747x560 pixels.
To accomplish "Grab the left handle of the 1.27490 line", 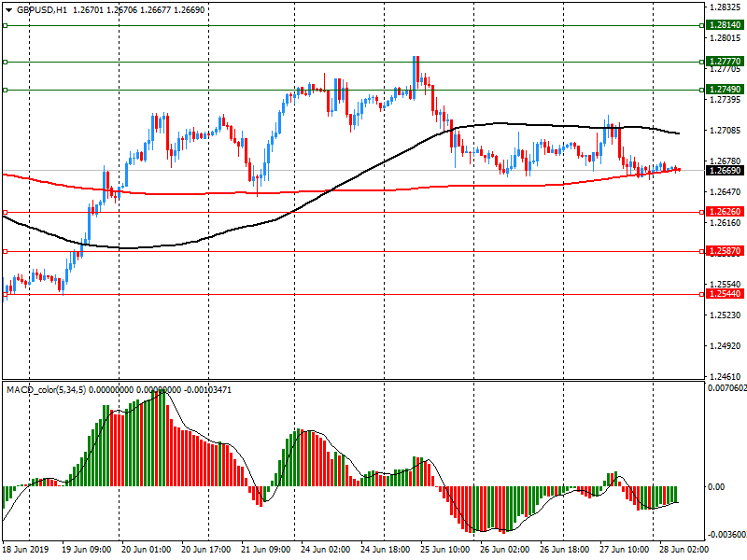I will [x=6, y=90].
